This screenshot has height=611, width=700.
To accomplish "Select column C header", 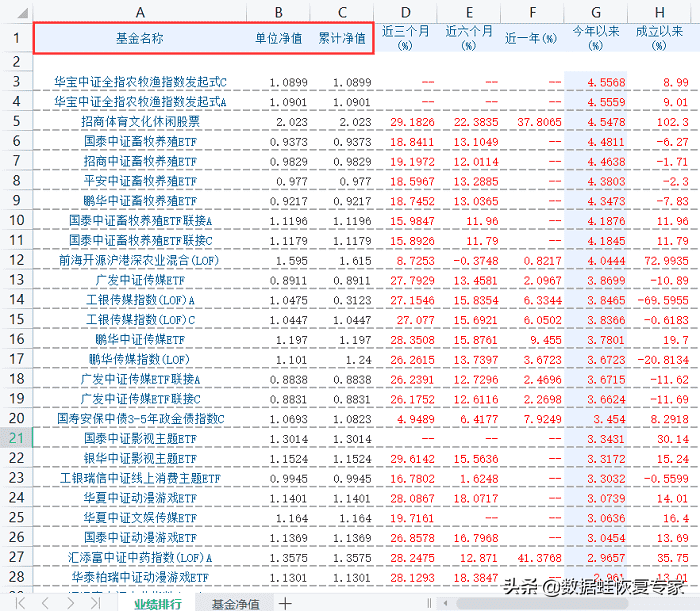I will pos(342,12).
